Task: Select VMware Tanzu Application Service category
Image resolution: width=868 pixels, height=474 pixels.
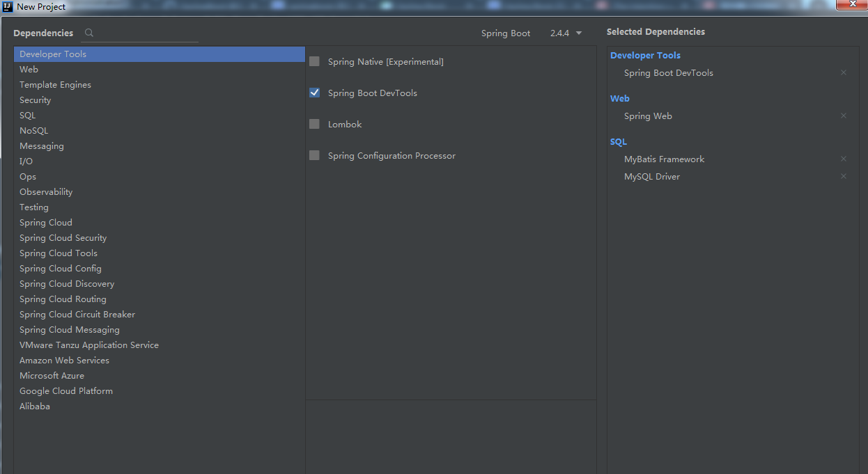Action: pyautogui.click(x=160, y=345)
